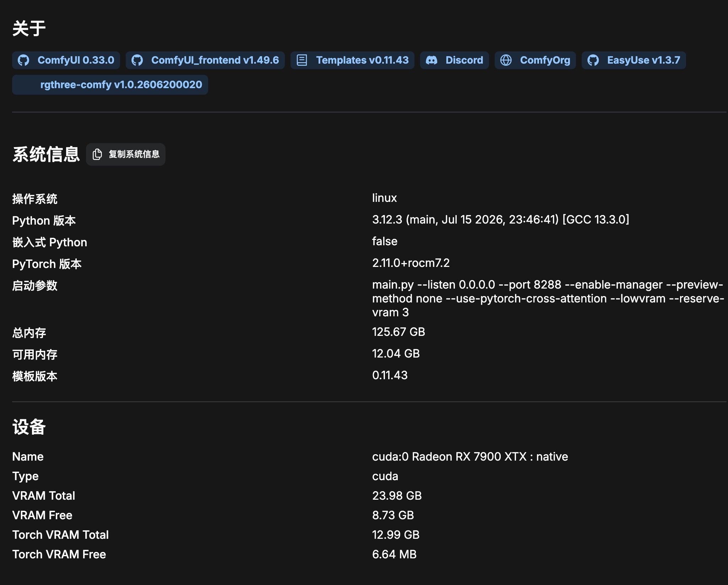Click the VRAM Free value 8.73 GB
This screenshot has width=728, height=585.
point(393,515)
